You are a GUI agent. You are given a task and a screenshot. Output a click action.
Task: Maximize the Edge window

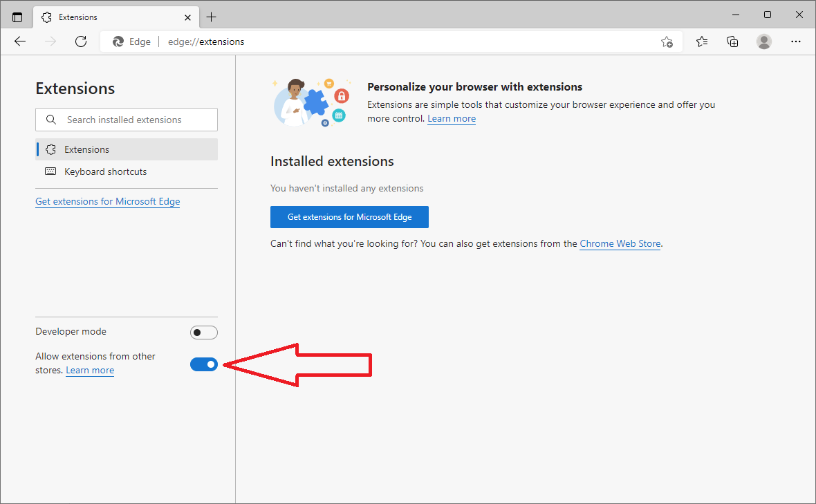(767, 15)
